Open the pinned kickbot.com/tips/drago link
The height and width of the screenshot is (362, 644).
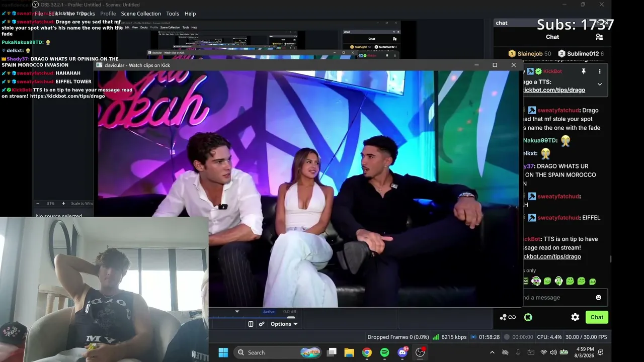[554, 90]
